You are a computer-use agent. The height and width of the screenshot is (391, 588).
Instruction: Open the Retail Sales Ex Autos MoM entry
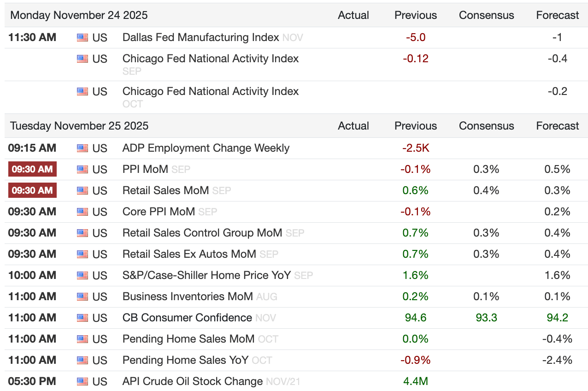[189, 254]
